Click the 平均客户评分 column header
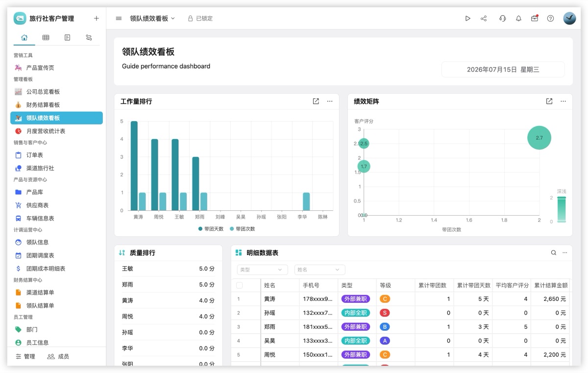The image size is (588, 373). [512, 285]
